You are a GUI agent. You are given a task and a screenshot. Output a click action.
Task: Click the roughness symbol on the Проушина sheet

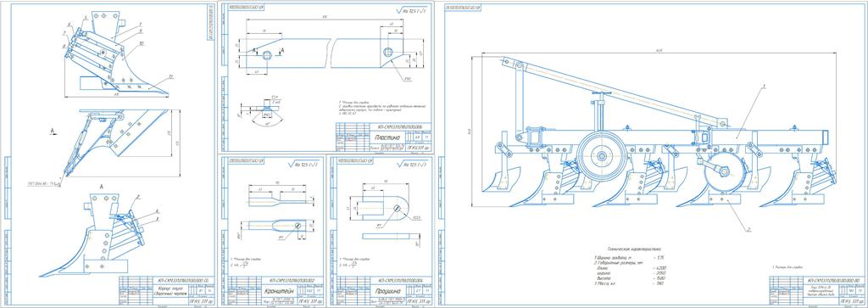412,165
